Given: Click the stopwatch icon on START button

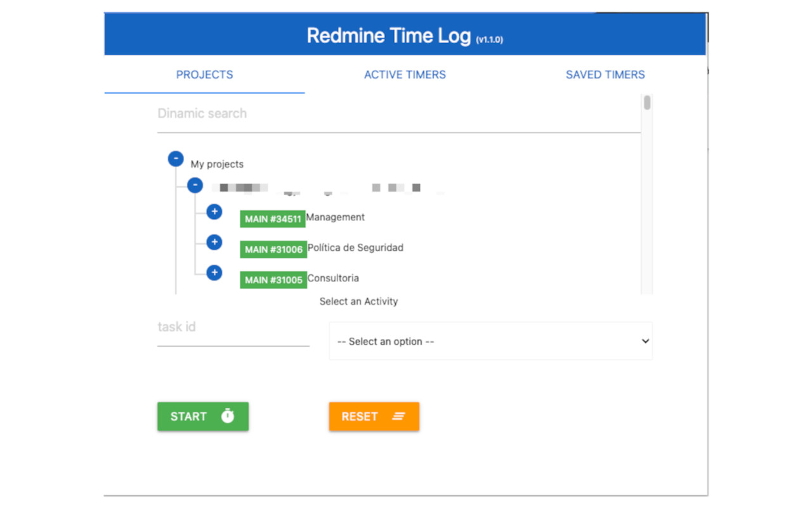Looking at the screenshot, I should pyautogui.click(x=228, y=417).
